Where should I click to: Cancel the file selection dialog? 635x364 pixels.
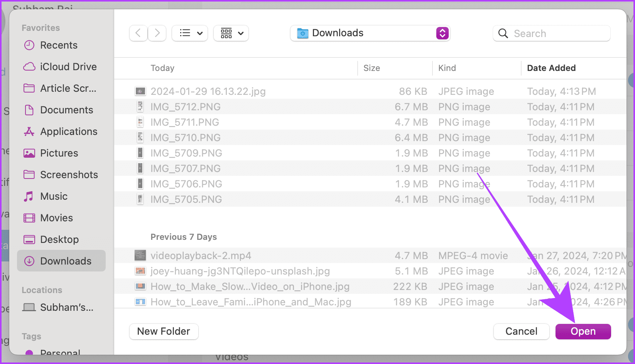(x=521, y=331)
